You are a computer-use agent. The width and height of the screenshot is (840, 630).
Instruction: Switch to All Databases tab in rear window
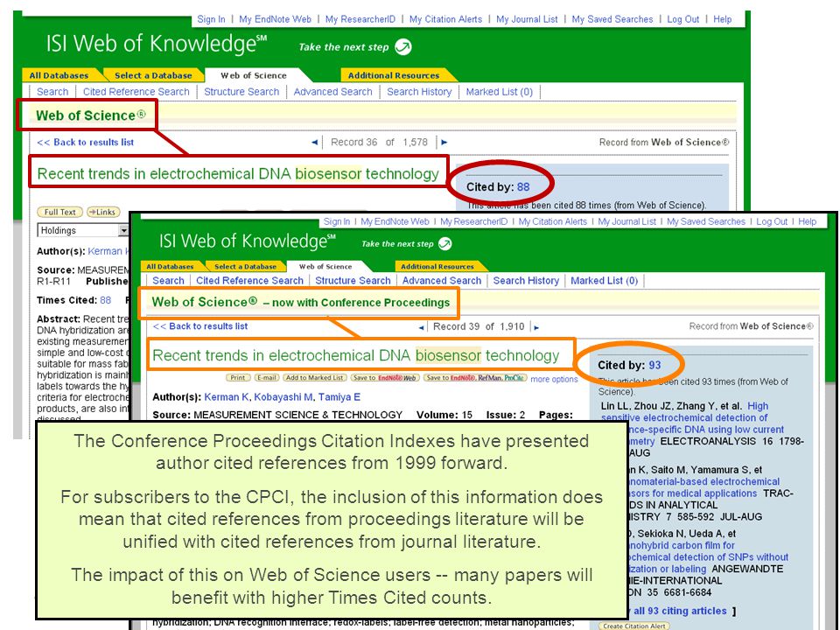pyautogui.click(x=59, y=75)
